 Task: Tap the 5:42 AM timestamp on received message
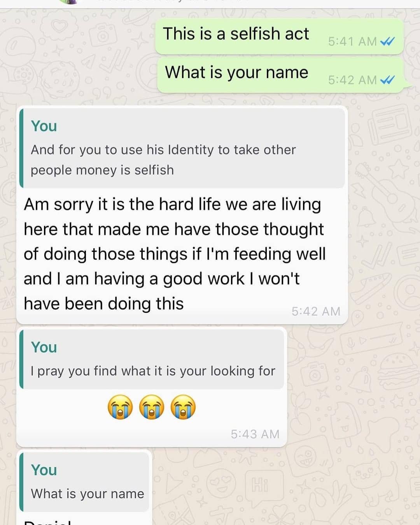point(316,311)
